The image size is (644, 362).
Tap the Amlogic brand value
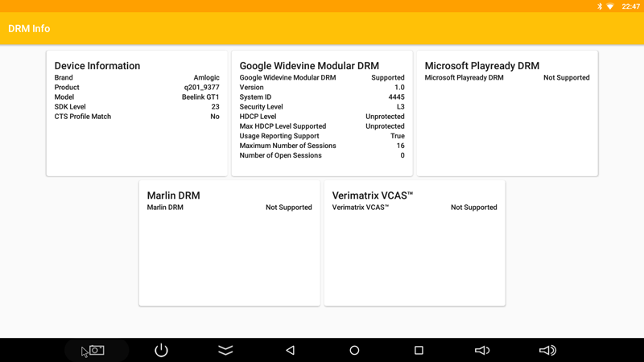click(207, 77)
